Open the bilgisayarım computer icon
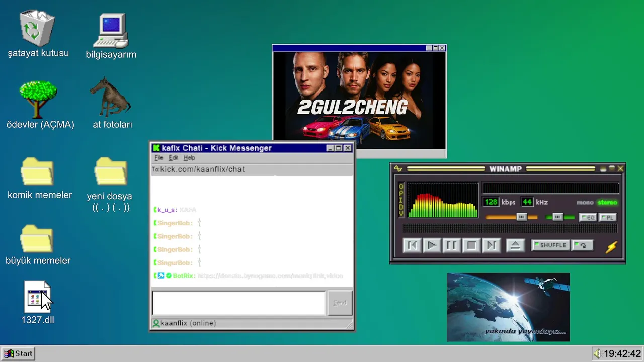Viewport: 644px width, 362px height. (x=111, y=31)
